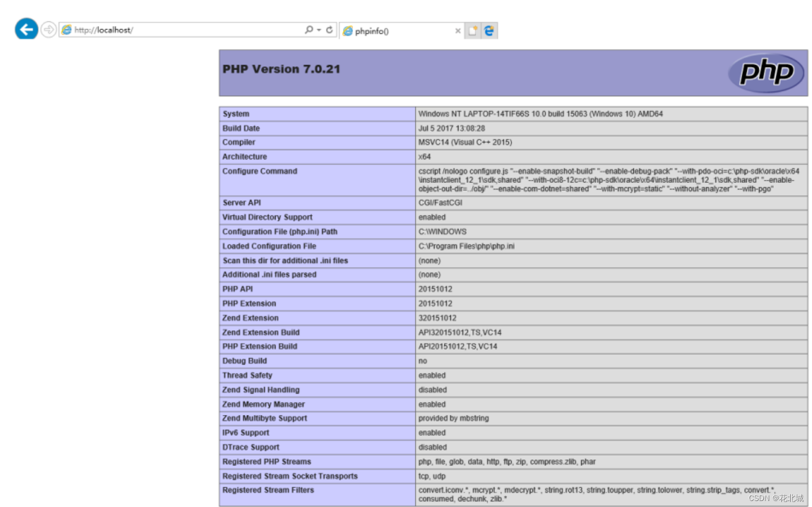Click the 'Loaded Configuration File' label
This screenshot has width=812, height=507.
(x=269, y=246)
